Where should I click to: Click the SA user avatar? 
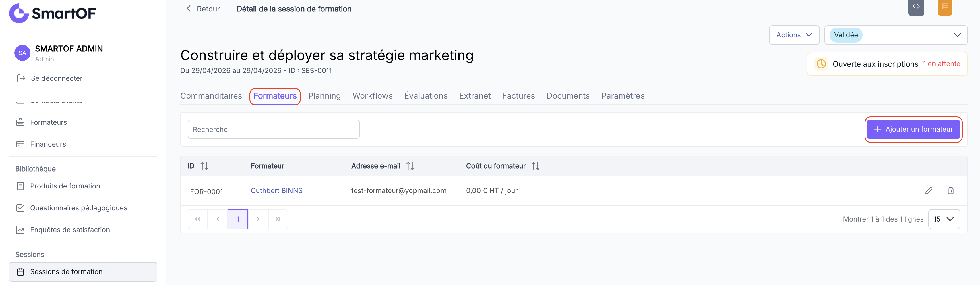click(x=22, y=53)
